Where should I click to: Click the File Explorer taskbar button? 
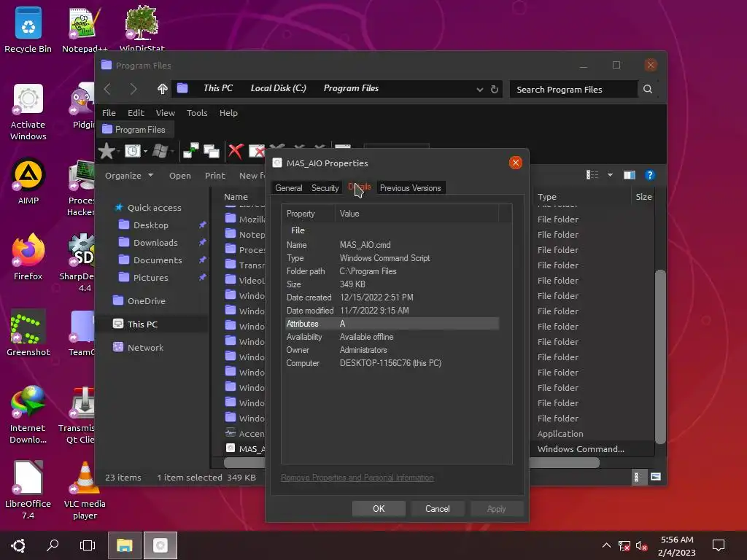pos(125,545)
